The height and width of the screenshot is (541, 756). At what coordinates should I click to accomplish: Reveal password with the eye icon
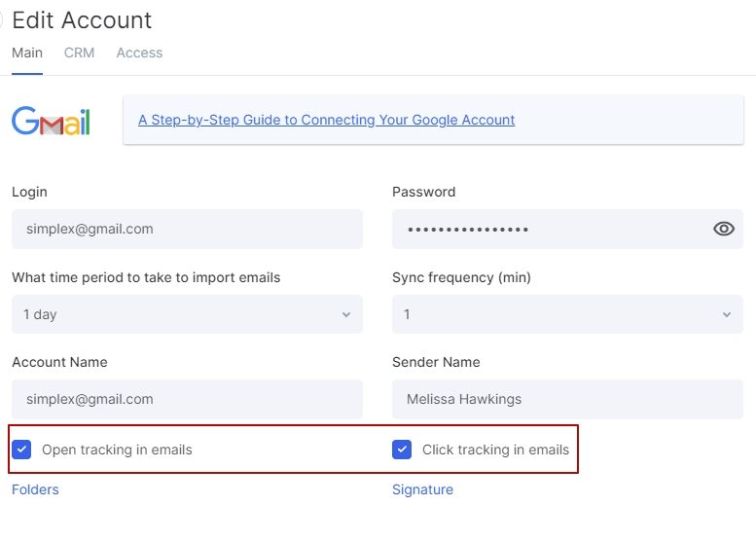click(724, 229)
